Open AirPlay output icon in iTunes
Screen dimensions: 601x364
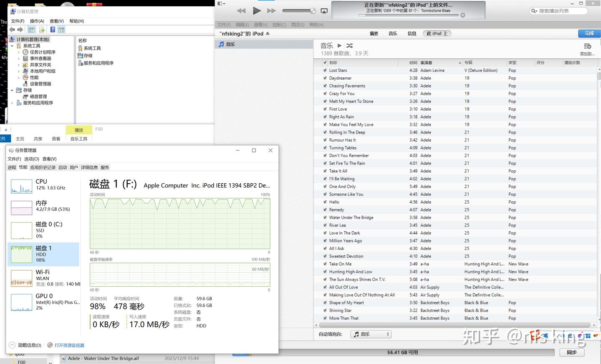click(x=324, y=11)
